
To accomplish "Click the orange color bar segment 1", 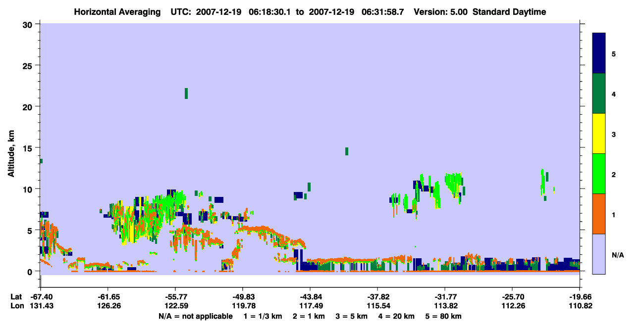I will point(599,214).
